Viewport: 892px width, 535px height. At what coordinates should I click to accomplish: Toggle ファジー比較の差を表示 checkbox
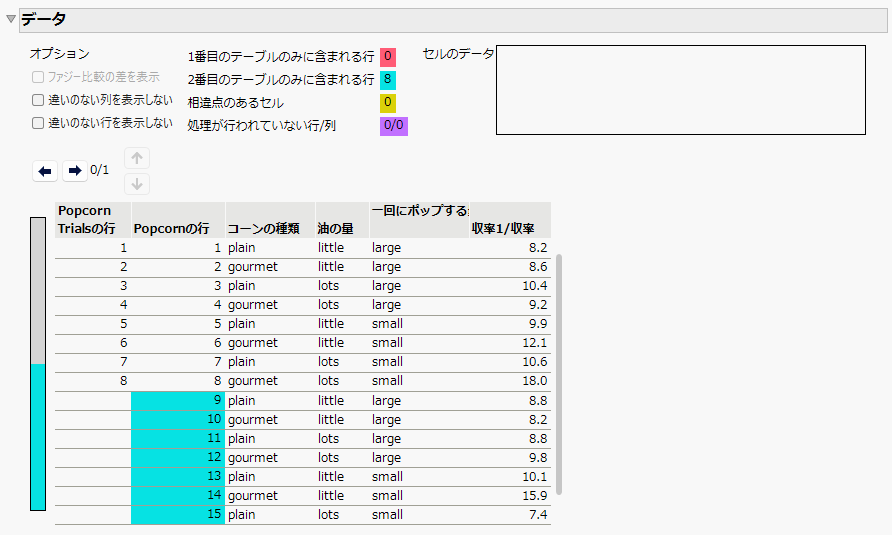coord(38,77)
